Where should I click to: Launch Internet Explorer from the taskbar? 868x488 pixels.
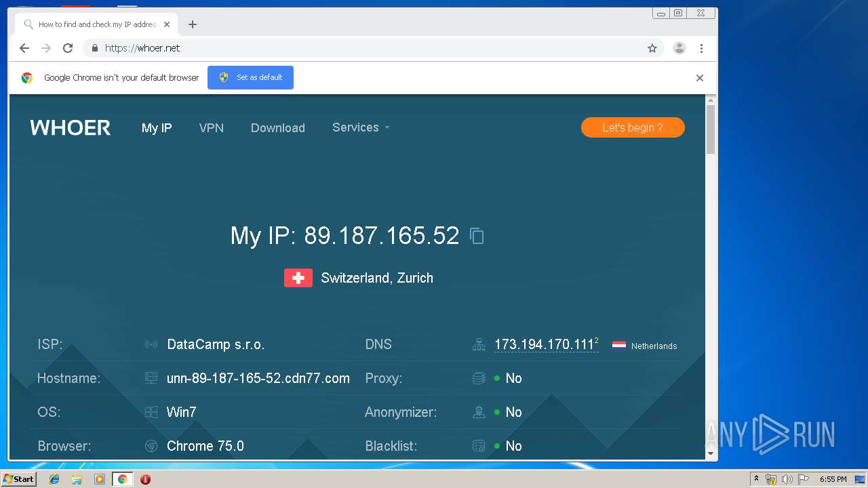click(54, 479)
